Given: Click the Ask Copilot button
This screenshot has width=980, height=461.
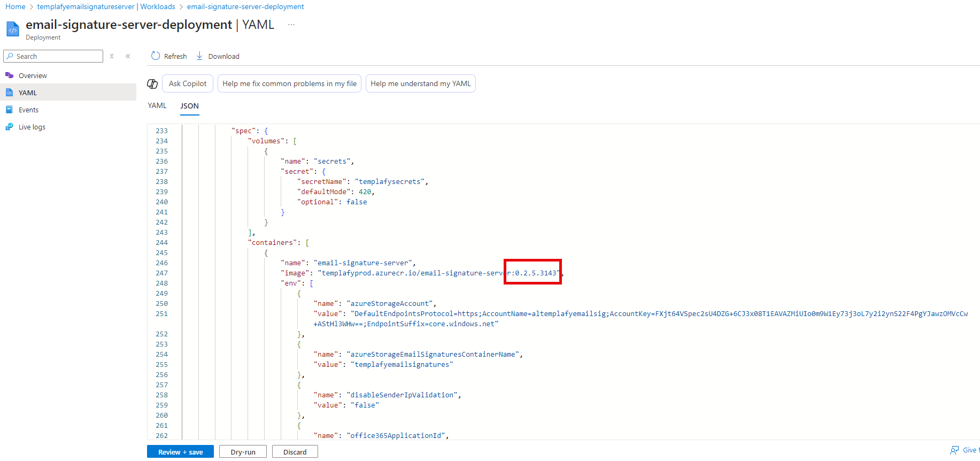Looking at the screenshot, I should 188,83.
